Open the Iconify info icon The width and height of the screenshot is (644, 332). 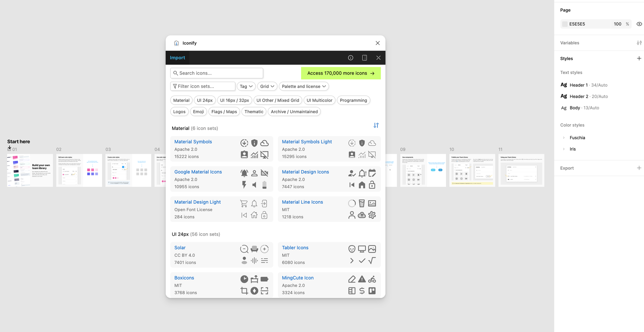tap(351, 58)
